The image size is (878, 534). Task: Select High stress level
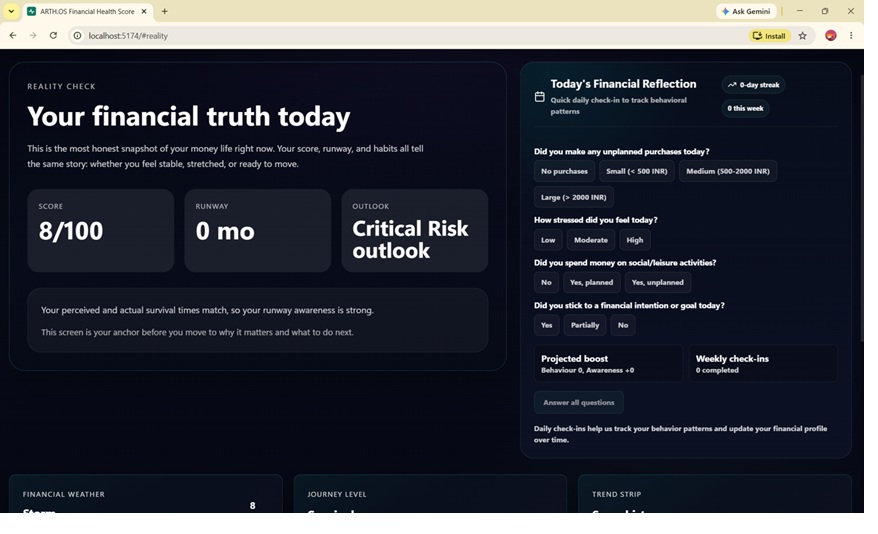[x=634, y=240]
